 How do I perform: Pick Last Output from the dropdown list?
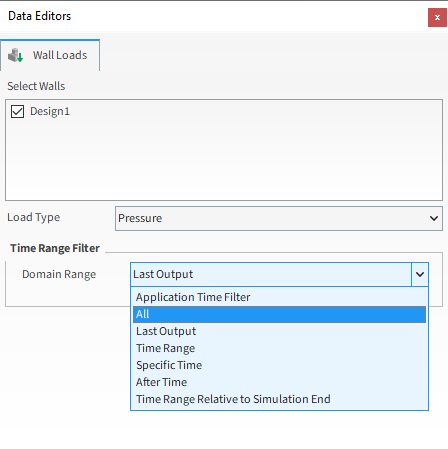point(279,331)
